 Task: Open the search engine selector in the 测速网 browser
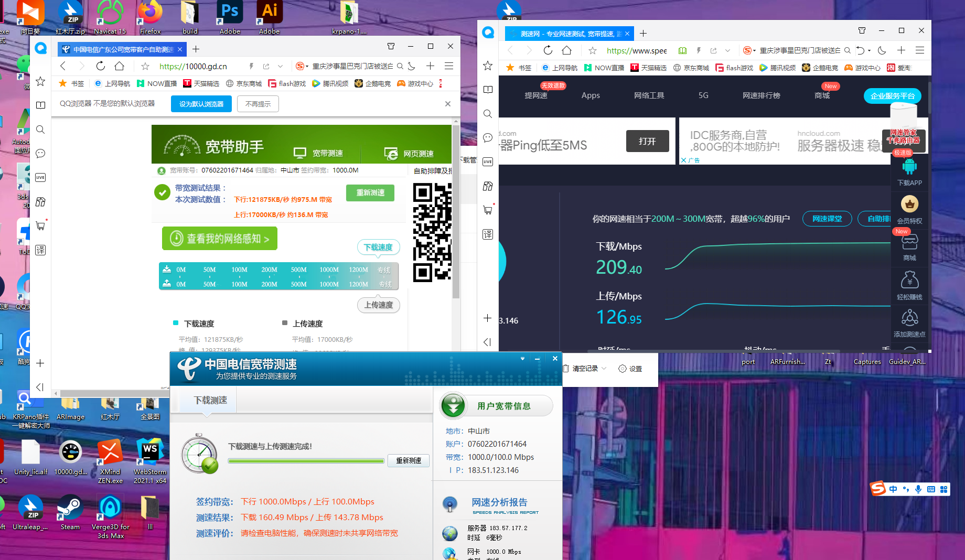[x=749, y=50]
